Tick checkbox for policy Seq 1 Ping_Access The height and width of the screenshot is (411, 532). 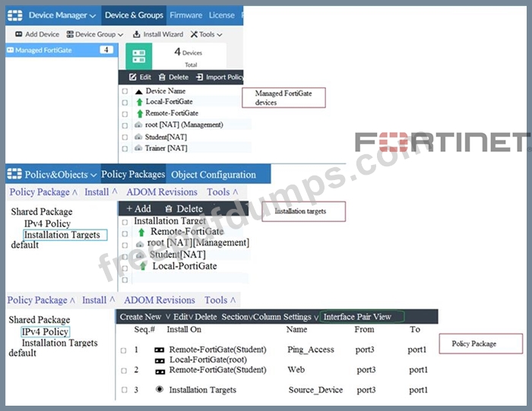click(x=123, y=351)
